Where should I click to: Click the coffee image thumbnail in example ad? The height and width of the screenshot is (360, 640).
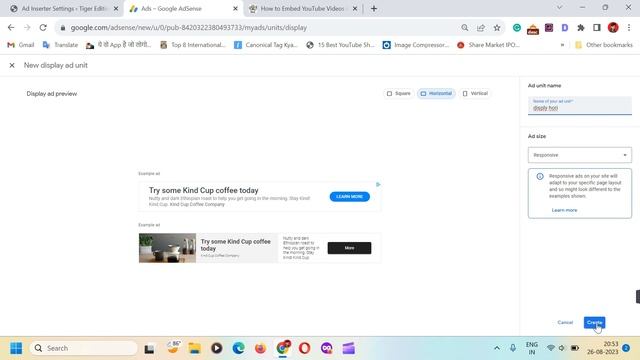coord(167,248)
